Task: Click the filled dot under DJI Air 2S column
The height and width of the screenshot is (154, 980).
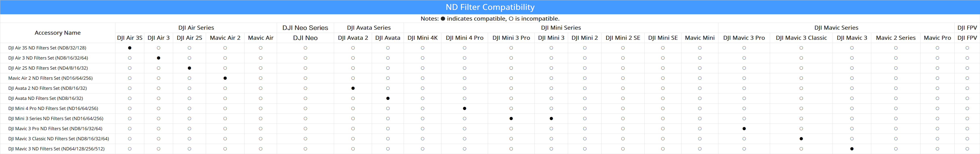Action: [189, 68]
